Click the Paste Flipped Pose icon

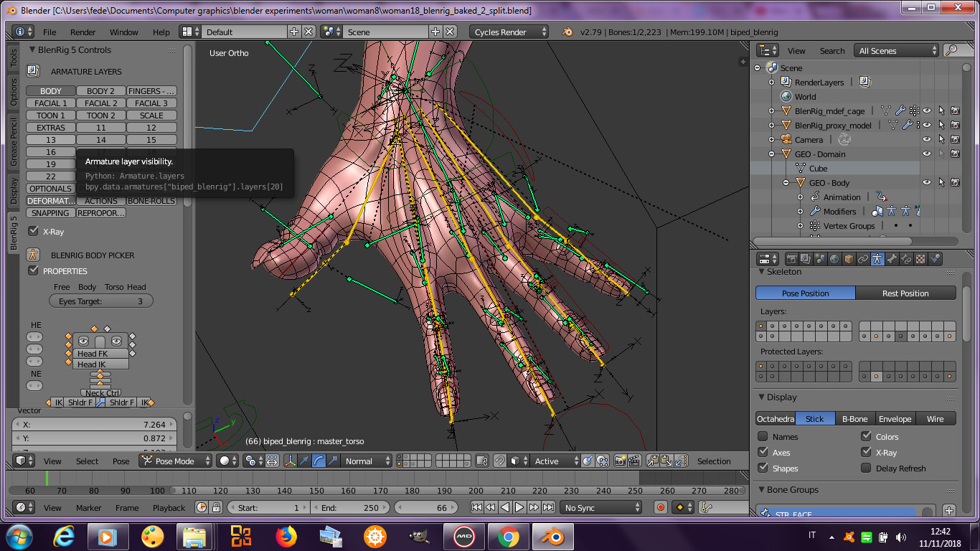[x=681, y=461]
